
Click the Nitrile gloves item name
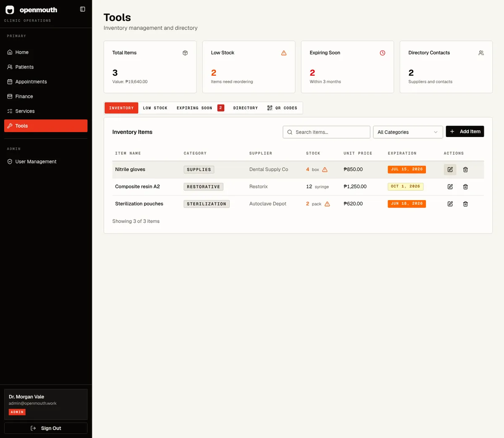130,169
